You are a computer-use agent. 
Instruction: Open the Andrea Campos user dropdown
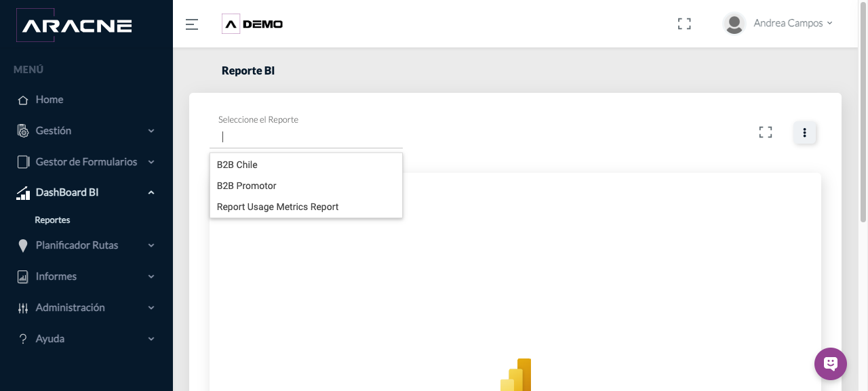coord(793,23)
